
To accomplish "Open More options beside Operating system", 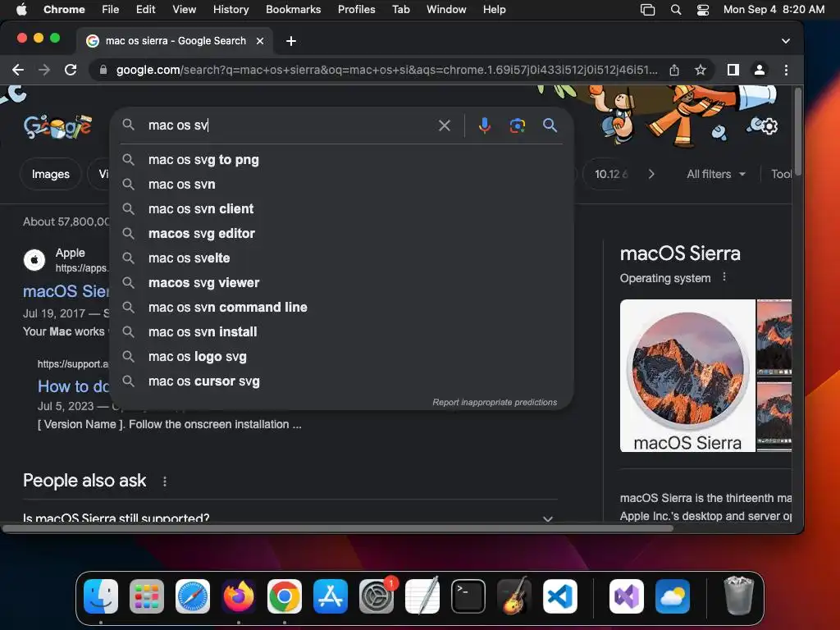I will point(724,277).
